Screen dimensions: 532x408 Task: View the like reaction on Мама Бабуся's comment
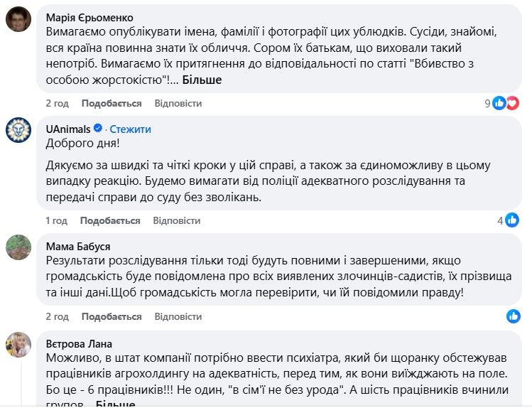coord(514,316)
